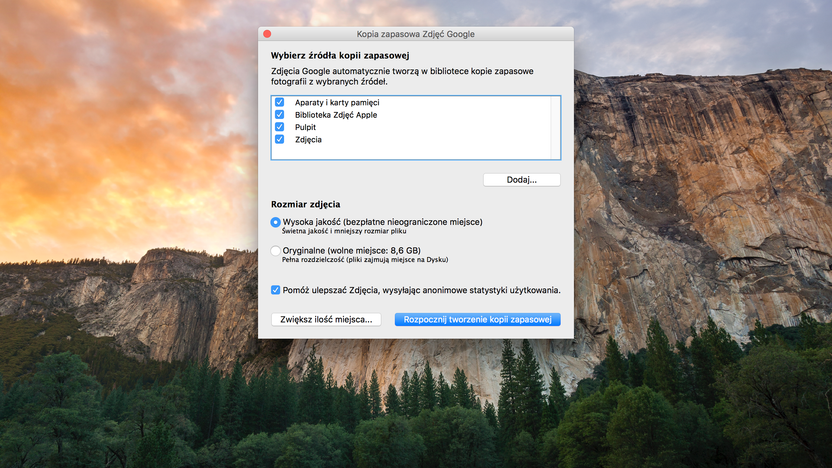Select the Pulpit list row text

(x=305, y=127)
